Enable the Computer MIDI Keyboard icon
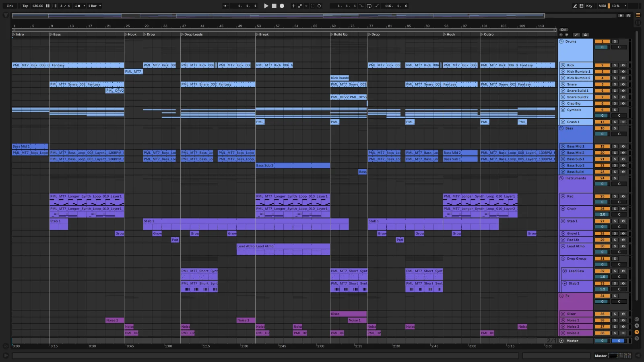The width and height of the screenshot is (644, 362). tap(581, 6)
